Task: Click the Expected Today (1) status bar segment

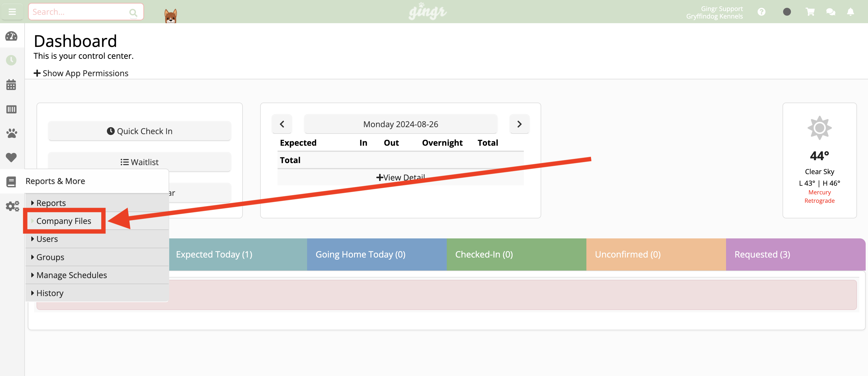Action: point(214,254)
